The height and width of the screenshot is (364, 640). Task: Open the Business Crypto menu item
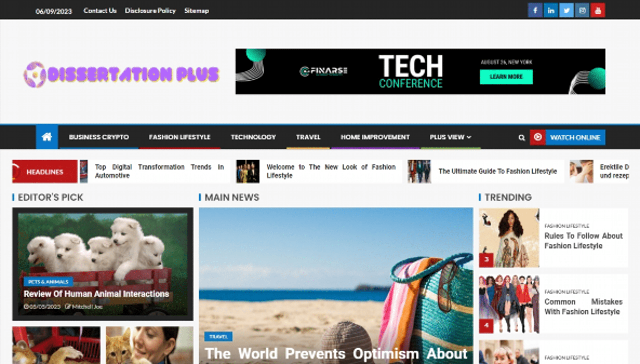click(99, 137)
